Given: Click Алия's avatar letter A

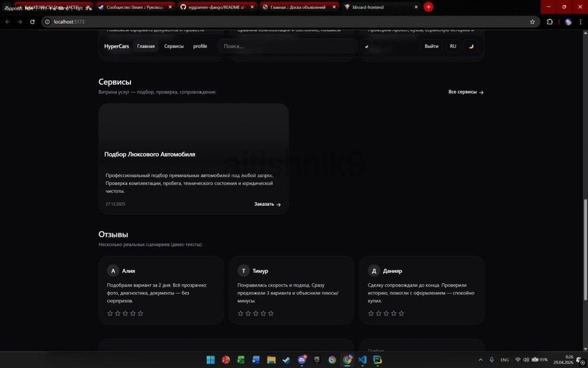Looking at the screenshot, I should point(113,271).
